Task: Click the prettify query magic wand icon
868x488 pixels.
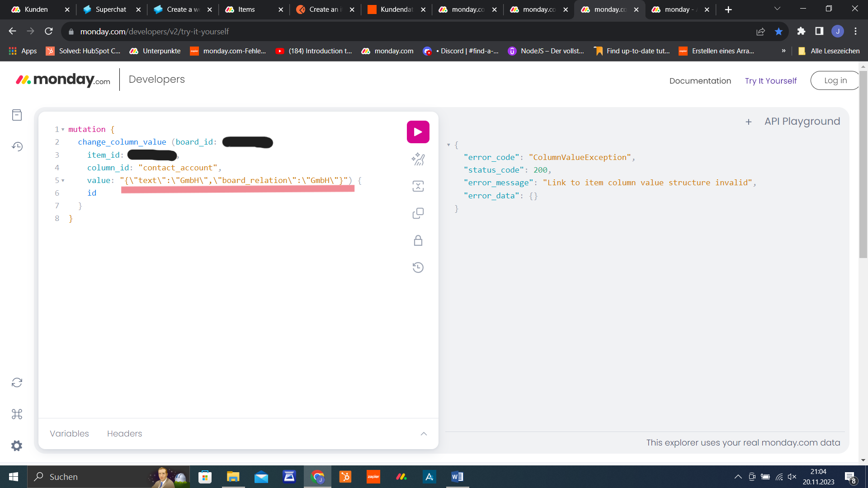Action: click(418, 159)
